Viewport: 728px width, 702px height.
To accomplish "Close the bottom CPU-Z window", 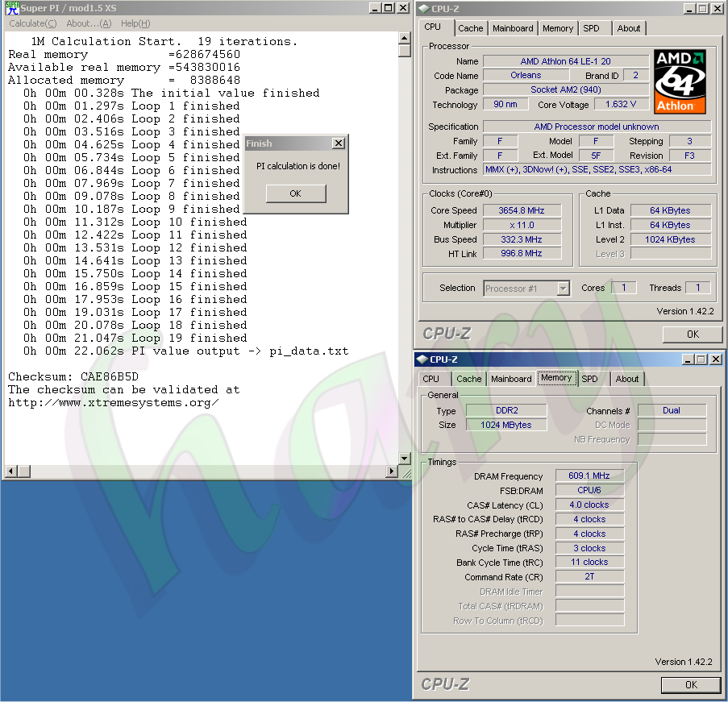I will (716, 359).
